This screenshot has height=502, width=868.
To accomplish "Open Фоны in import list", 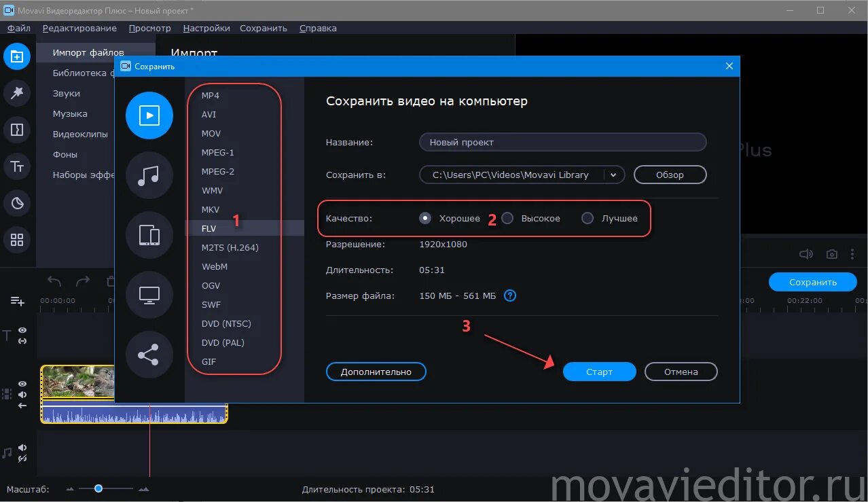I will 65,154.
